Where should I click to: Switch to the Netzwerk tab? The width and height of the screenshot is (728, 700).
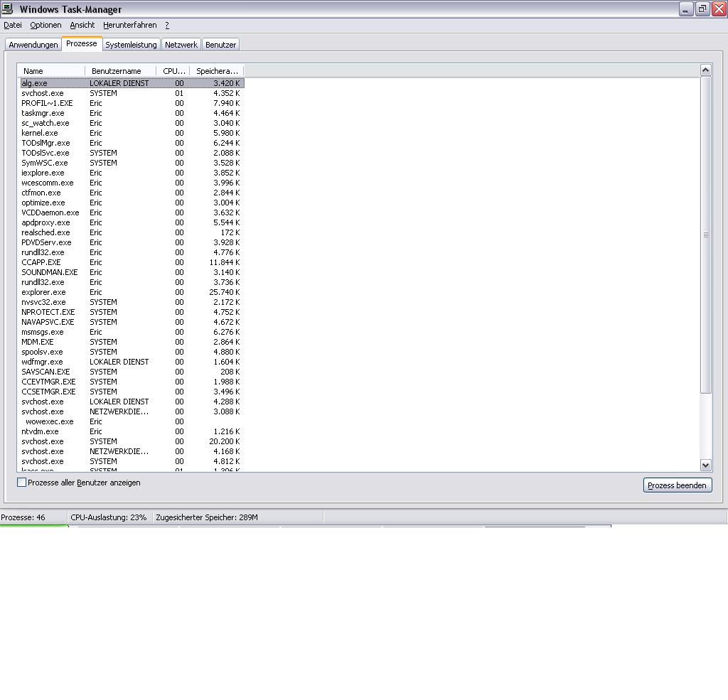click(181, 45)
